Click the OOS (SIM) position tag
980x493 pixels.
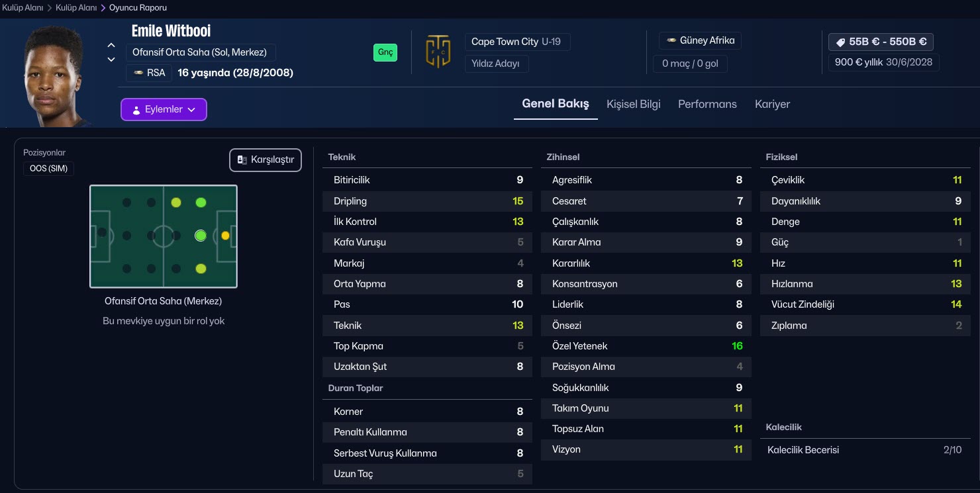(x=48, y=169)
